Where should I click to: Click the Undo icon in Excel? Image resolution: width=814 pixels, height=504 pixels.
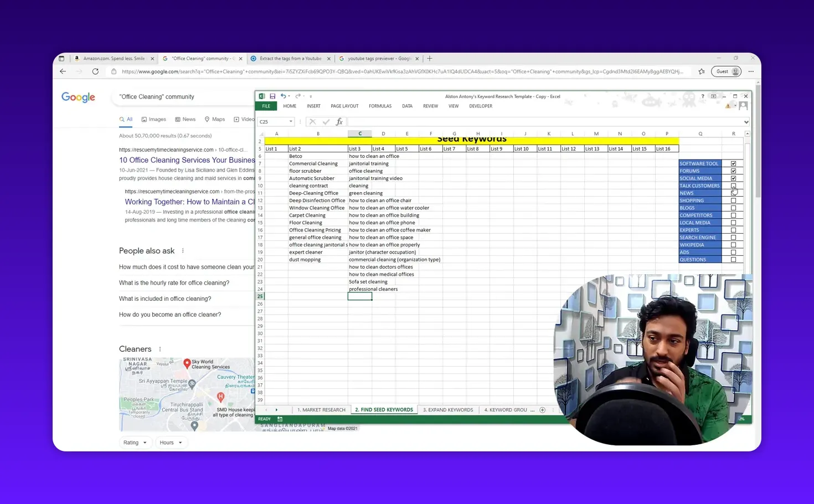(x=283, y=96)
